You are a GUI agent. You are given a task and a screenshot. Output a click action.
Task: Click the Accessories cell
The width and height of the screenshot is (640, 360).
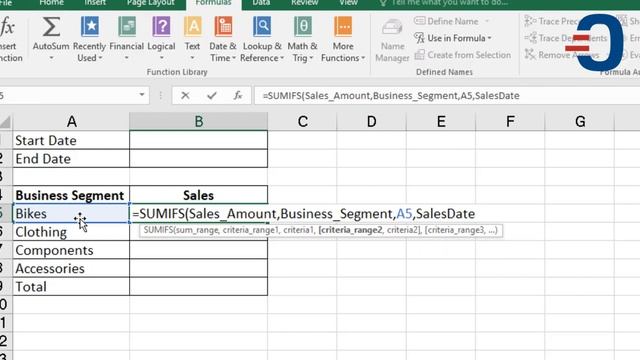71,268
